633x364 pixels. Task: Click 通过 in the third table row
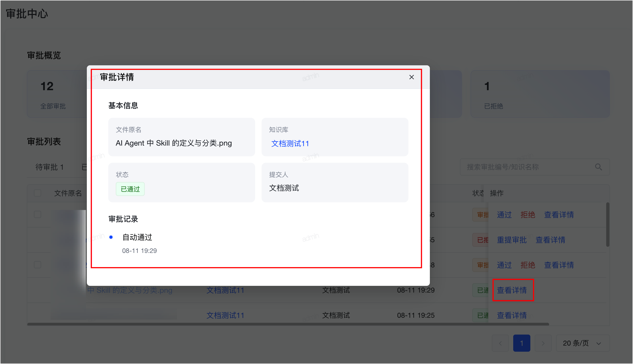click(504, 265)
